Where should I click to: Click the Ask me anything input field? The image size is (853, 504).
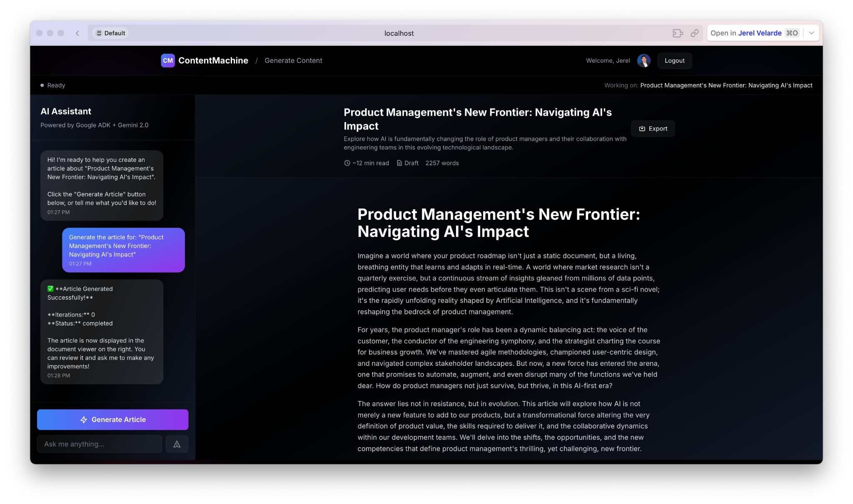100,444
